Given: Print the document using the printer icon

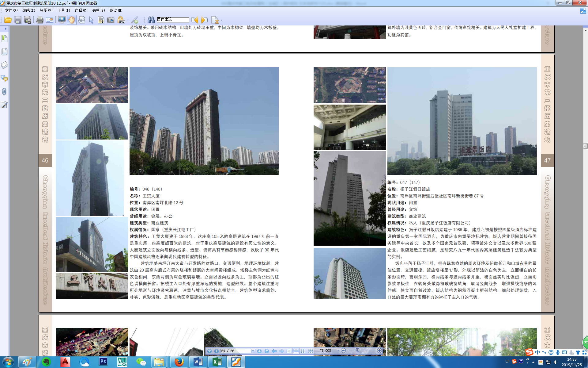Looking at the screenshot, I should (40, 20).
